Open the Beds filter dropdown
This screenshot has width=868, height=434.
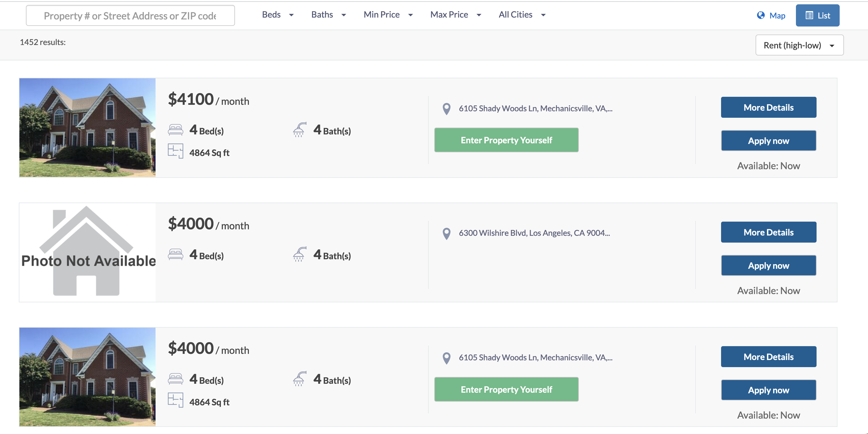tap(278, 15)
